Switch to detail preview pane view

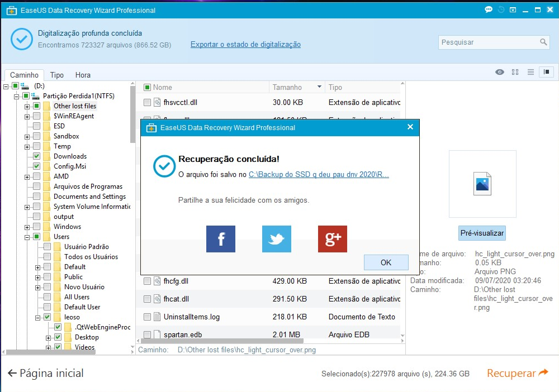click(x=546, y=72)
